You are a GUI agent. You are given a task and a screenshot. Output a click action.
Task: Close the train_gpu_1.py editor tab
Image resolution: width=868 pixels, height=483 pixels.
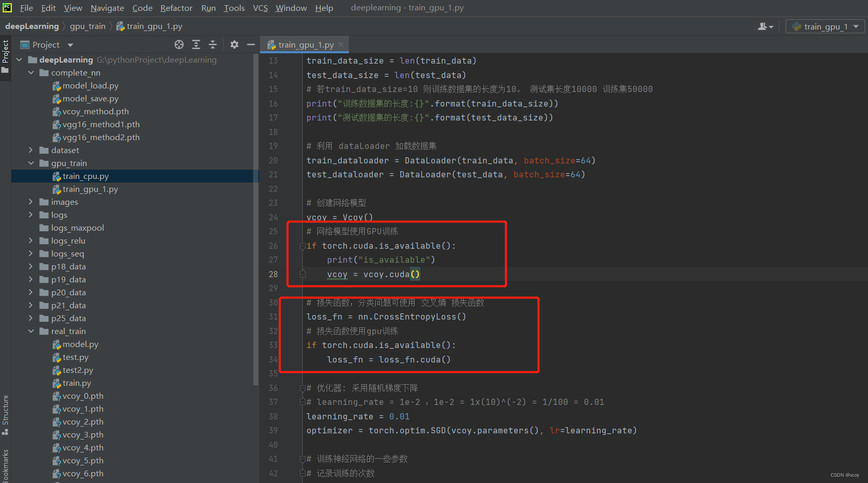coord(341,44)
